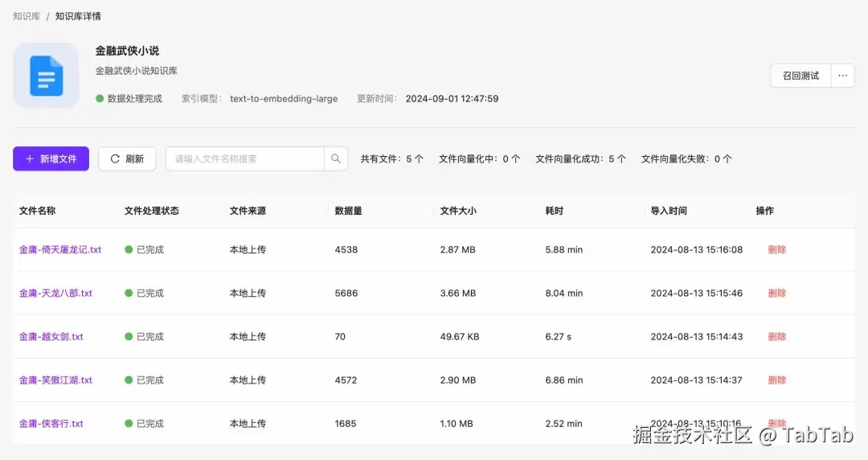Image resolution: width=868 pixels, height=460 pixels.
Task: Open file 金庸-笑傲江湖.txt
Action: pos(55,380)
